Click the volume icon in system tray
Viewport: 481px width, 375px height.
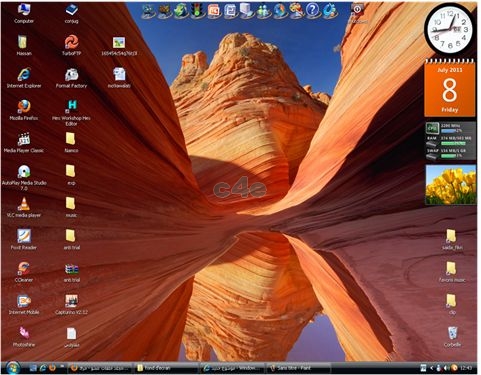click(x=447, y=368)
